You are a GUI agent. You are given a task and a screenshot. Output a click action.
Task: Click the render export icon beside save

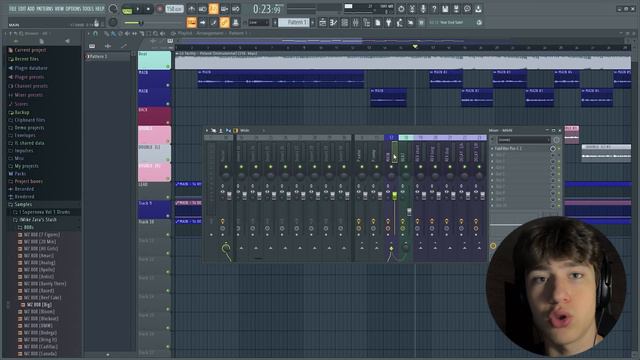tap(456, 9)
